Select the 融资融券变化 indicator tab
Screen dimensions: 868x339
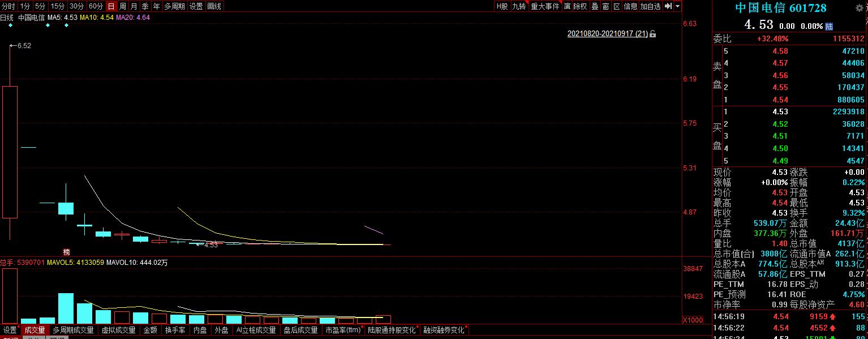444,330
